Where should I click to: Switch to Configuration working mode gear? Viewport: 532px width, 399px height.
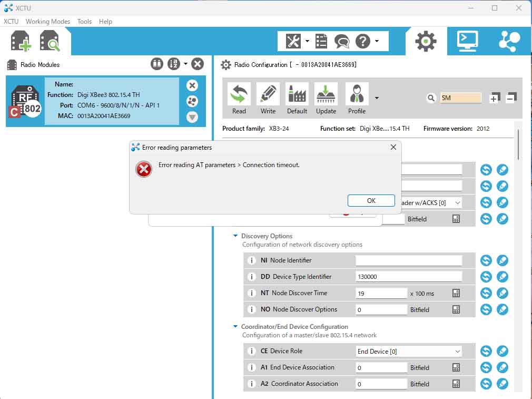click(x=426, y=41)
